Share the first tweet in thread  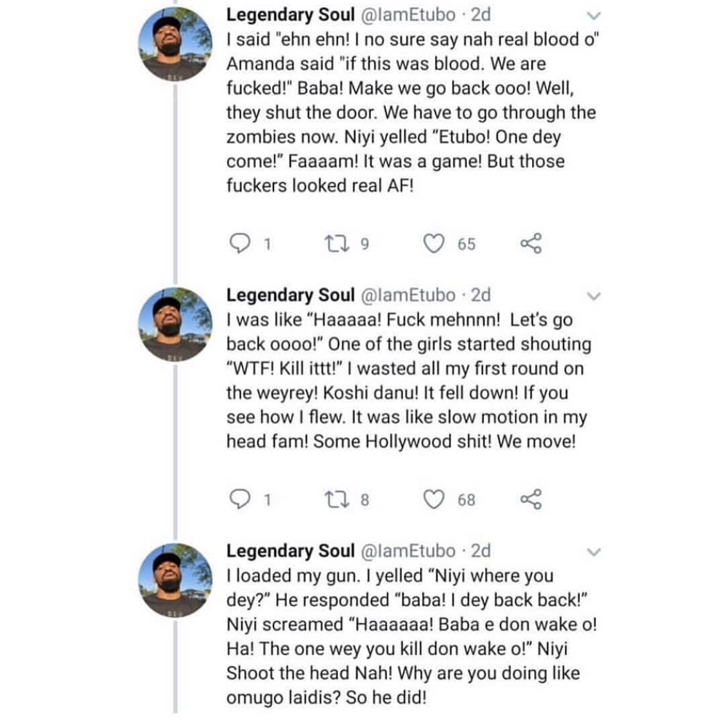click(x=531, y=243)
